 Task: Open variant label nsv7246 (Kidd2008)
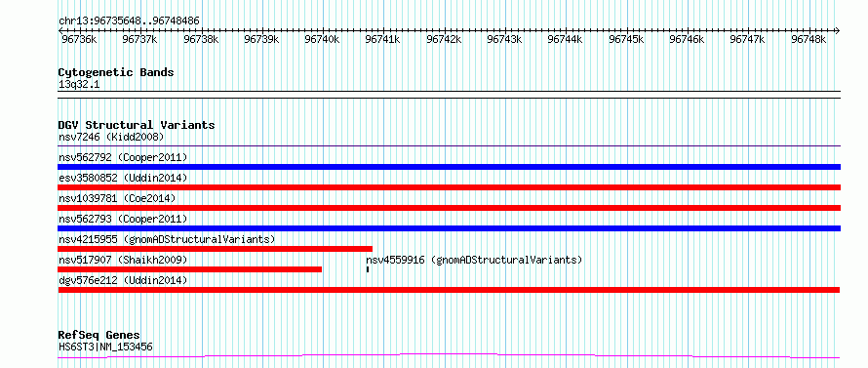point(111,137)
